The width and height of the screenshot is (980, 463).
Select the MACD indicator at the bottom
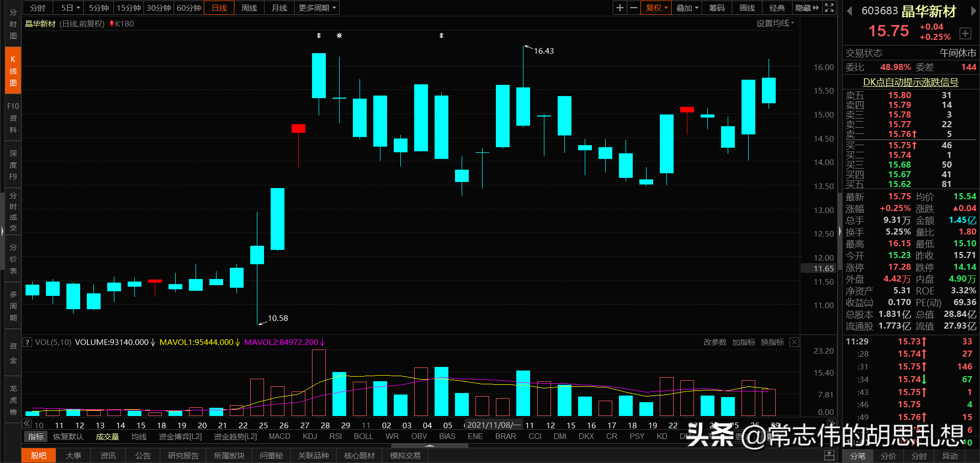click(x=279, y=436)
